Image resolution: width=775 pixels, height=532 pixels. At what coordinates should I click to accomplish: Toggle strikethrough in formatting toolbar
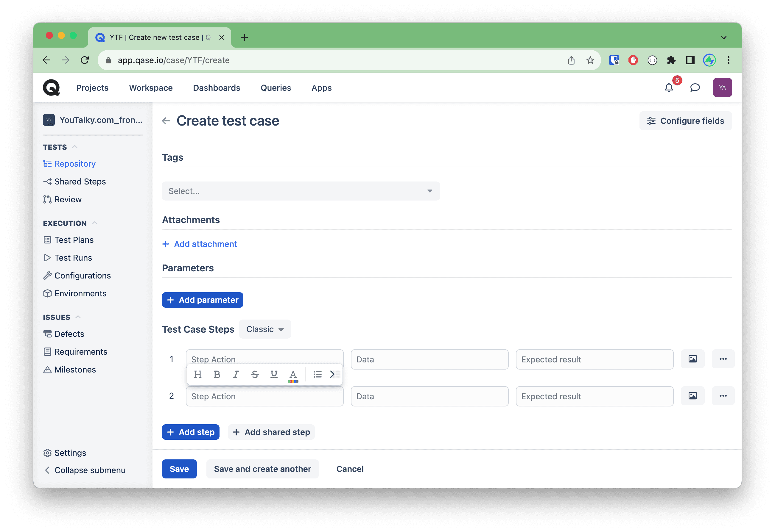pos(255,374)
